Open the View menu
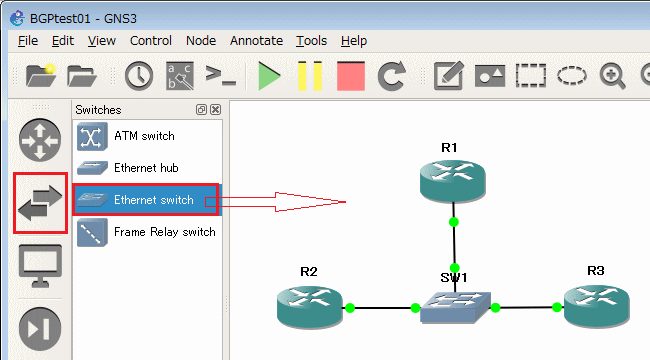650x360 pixels. pyautogui.click(x=102, y=41)
